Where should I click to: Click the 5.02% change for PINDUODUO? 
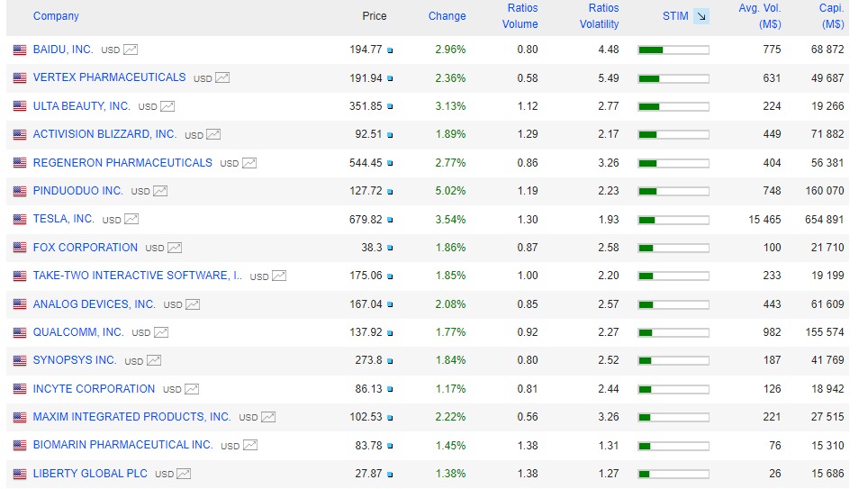coord(450,191)
